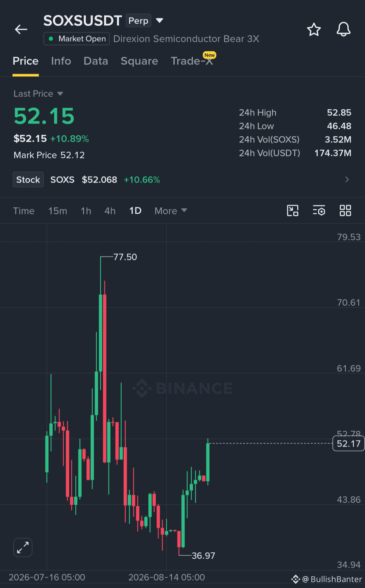
Task: Select the 1h chart interval
Action: point(86,211)
